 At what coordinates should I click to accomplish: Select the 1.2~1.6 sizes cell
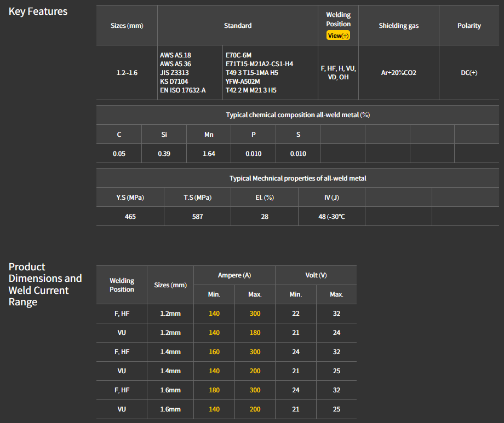coord(127,73)
